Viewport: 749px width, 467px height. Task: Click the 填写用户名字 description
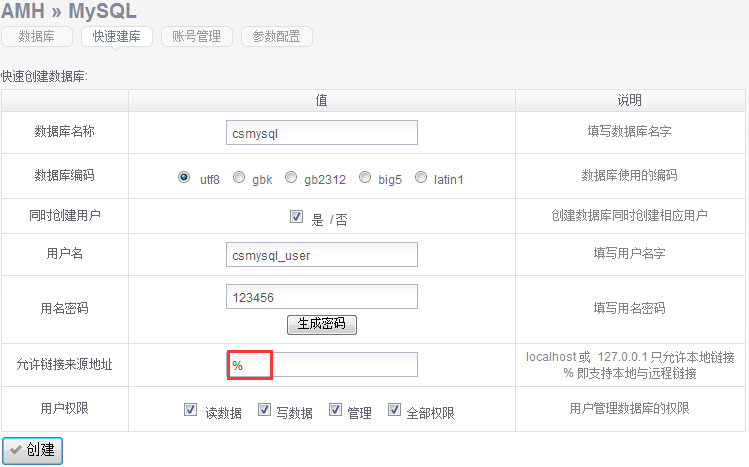630,253
